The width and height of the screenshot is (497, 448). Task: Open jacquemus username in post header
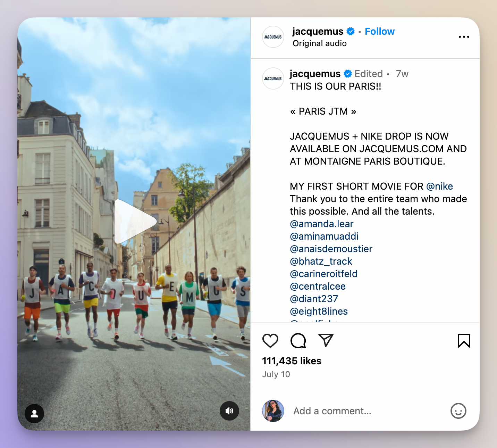(318, 31)
